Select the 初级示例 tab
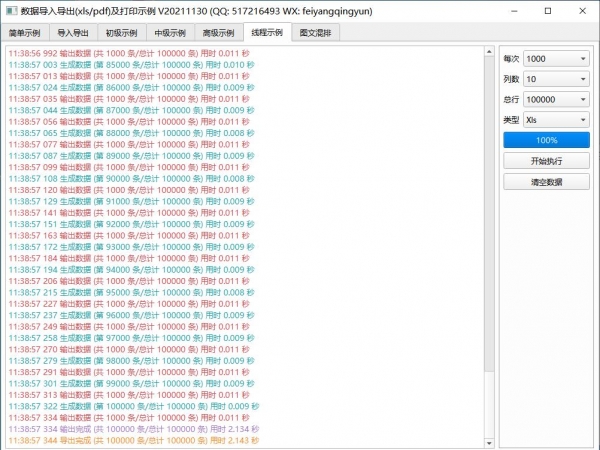This screenshot has height=450, width=600. [122, 33]
